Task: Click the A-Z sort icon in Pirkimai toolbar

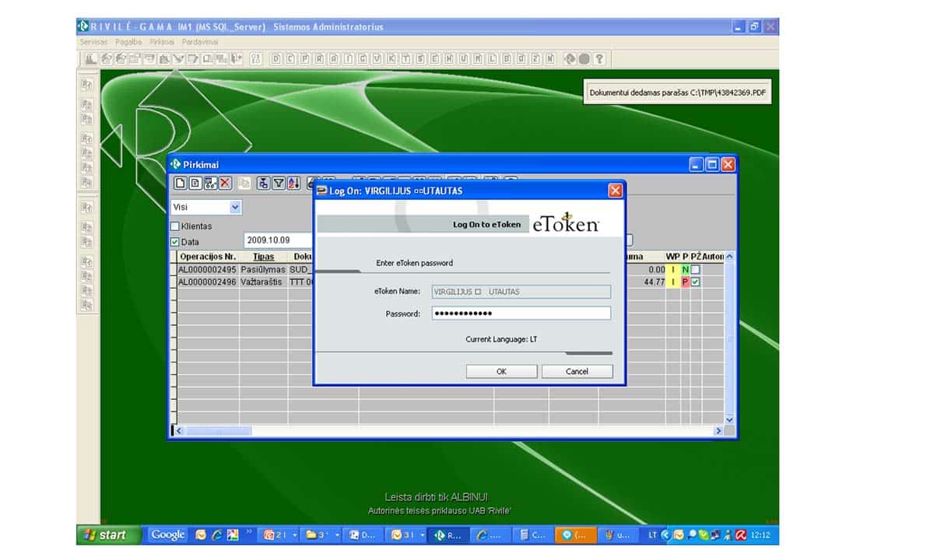Action: click(293, 184)
